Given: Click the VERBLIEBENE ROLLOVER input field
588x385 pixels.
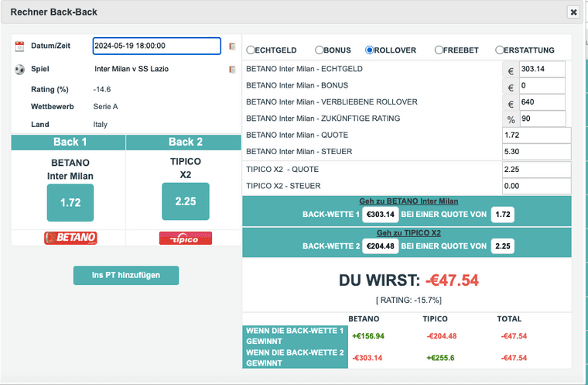Looking at the screenshot, I should [x=542, y=102].
